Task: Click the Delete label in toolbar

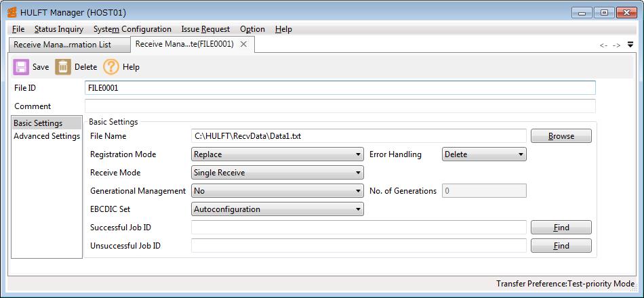Action: coord(86,67)
